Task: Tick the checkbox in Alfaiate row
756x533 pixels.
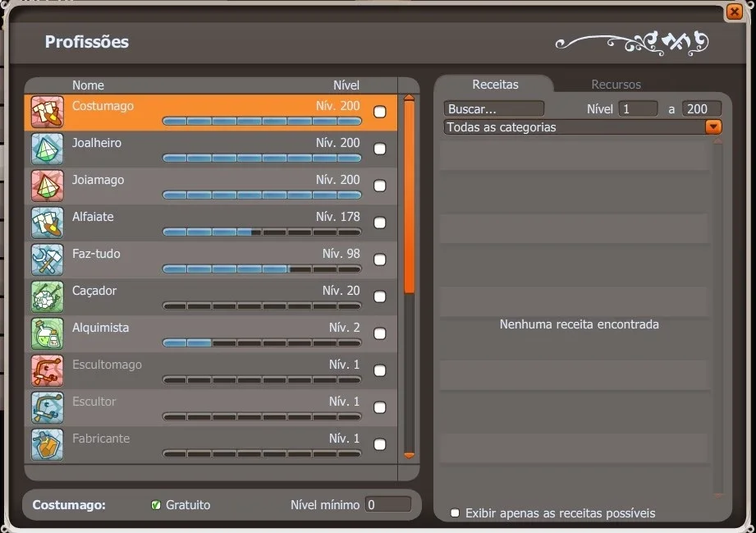Action: [380, 223]
